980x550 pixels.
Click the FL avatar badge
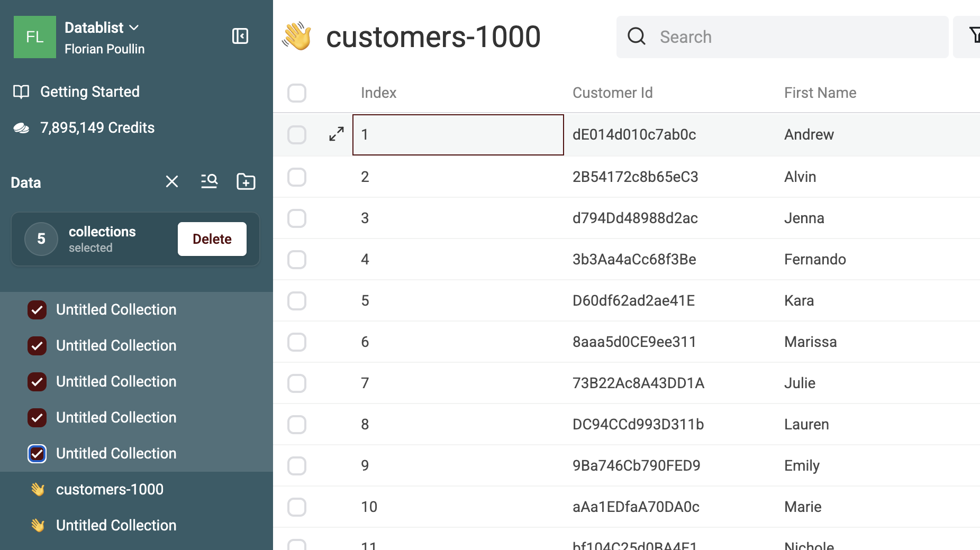click(x=35, y=37)
